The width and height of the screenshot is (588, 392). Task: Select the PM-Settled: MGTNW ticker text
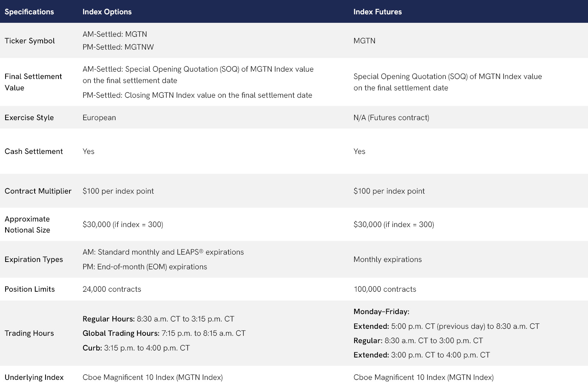point(118,47)
